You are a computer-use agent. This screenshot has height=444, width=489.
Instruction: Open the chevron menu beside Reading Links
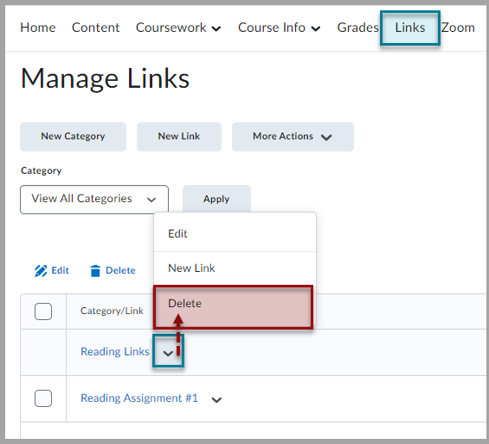tap(168, 352)
